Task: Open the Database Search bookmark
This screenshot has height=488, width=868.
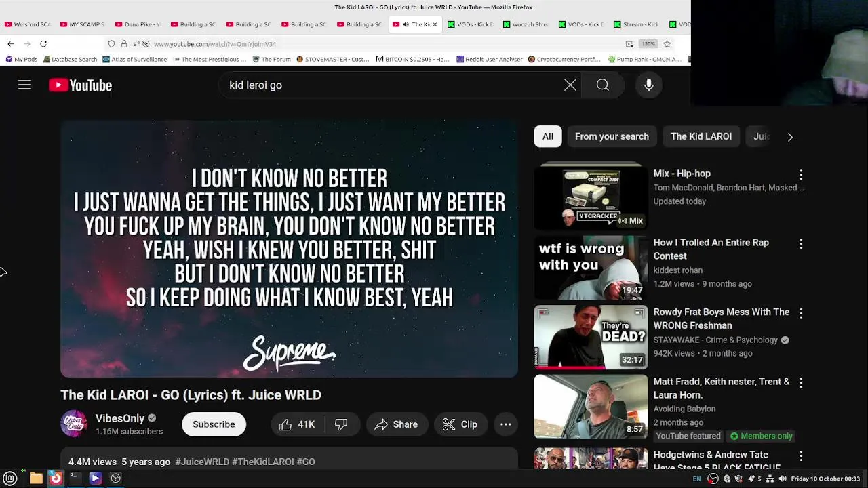Action: coord(70,59)
